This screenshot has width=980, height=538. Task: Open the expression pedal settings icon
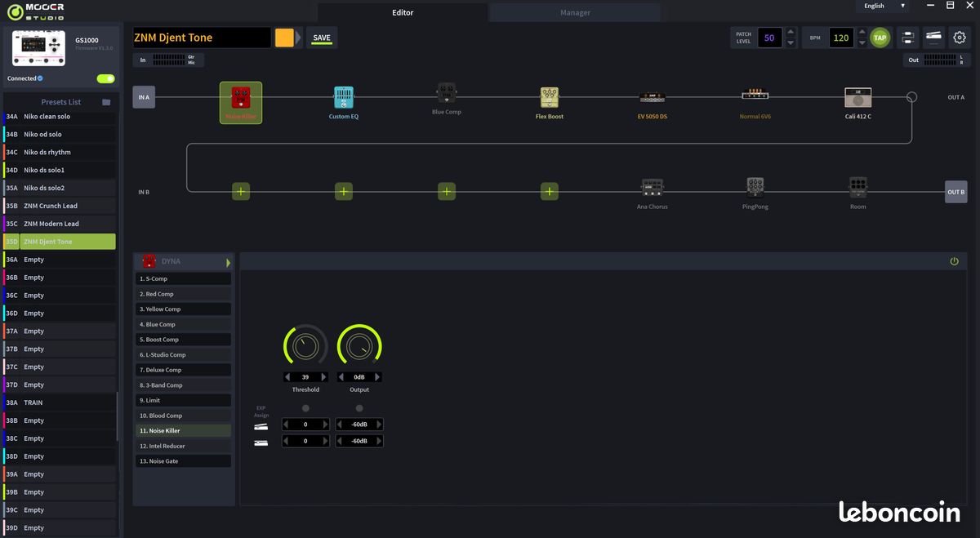point(934,38)
